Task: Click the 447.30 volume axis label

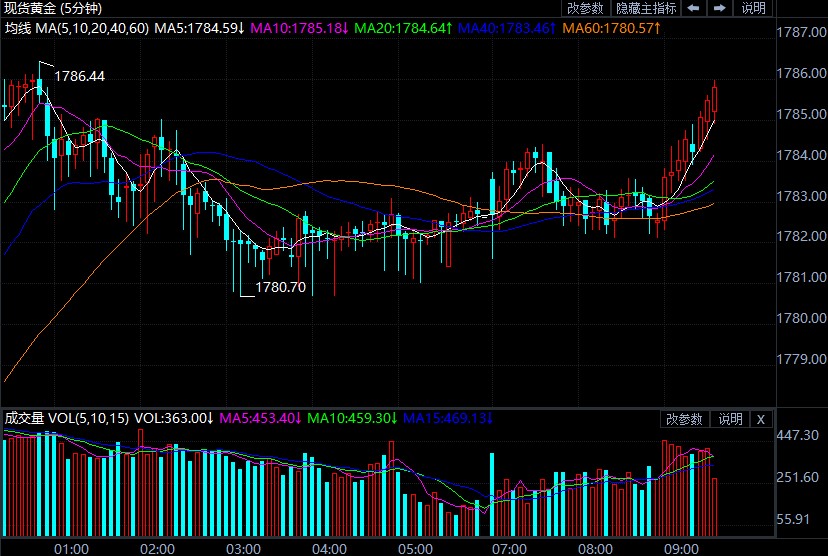Action: pos(797,436)
